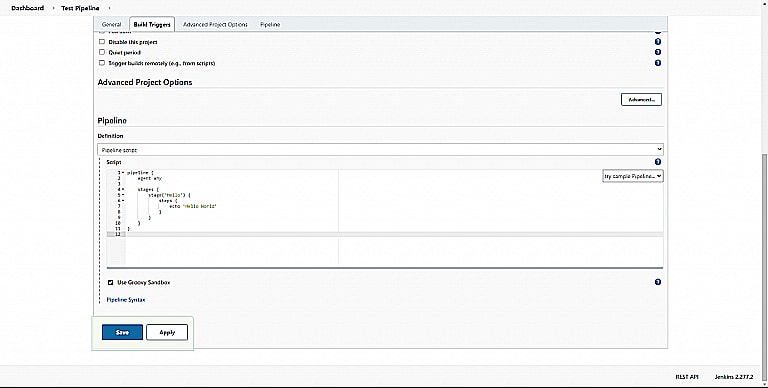Click the echo 'Hello World' code line
768x388 pixels.
(192, 206)
